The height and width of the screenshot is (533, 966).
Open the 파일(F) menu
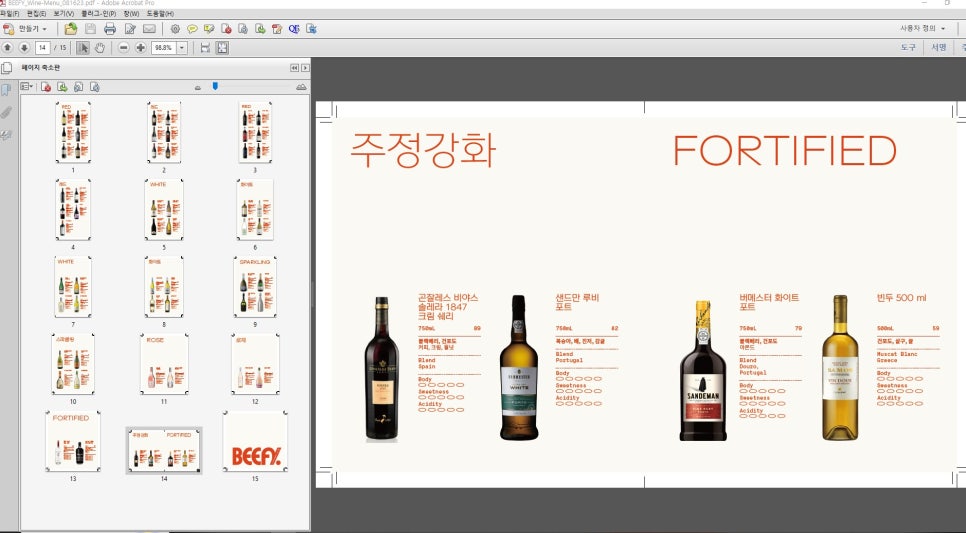pos(10,14)
